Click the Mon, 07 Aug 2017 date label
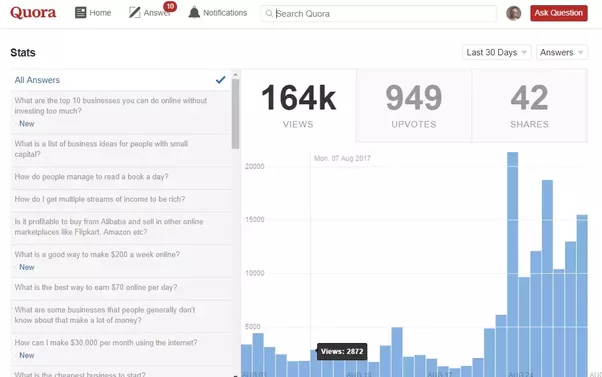This screenshot has height=377, width=602. [x=342, y=158]
